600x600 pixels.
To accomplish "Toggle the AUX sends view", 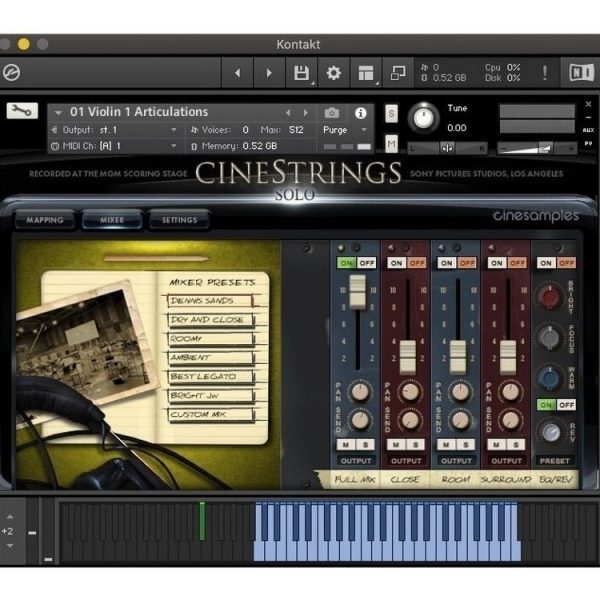I will pyautogui.click(x=589, y=130).
